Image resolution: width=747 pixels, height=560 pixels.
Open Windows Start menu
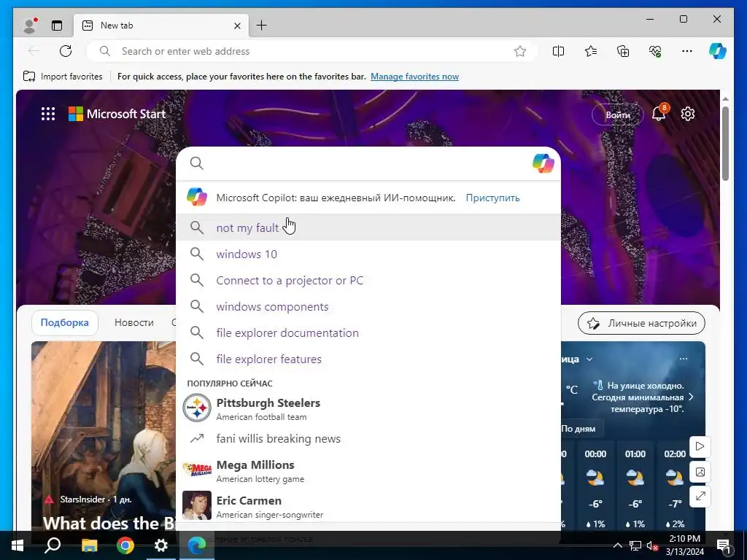18,545
